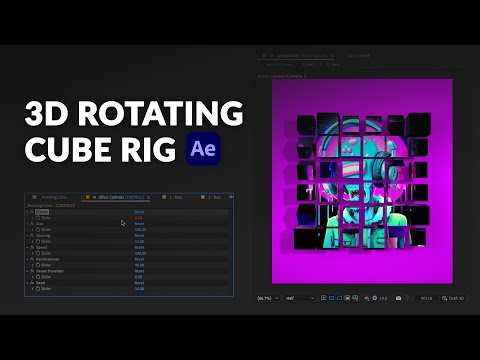Reset the Seed effect

139,283
